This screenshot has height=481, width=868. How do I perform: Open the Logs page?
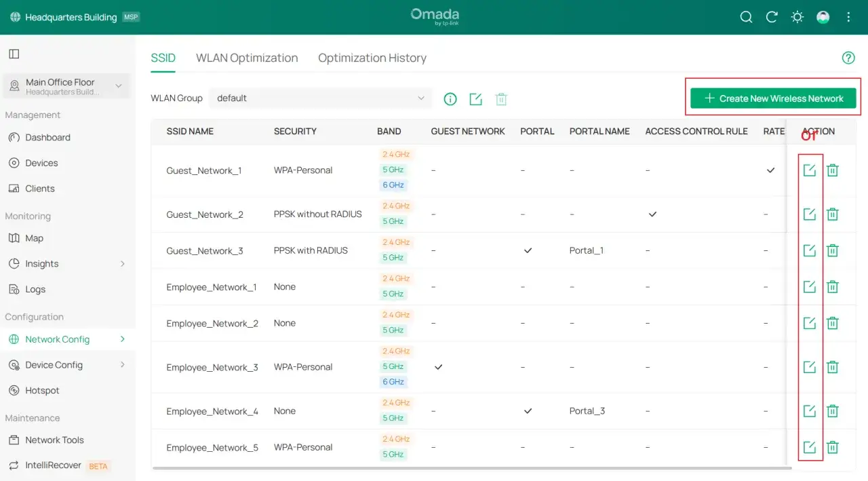(x=35, y=289)
